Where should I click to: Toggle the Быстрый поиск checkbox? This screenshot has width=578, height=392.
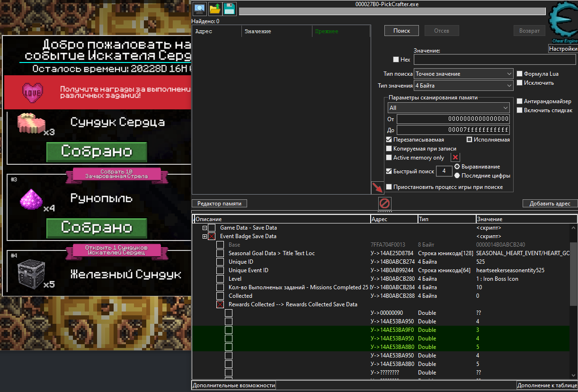[x=389, y=171]
